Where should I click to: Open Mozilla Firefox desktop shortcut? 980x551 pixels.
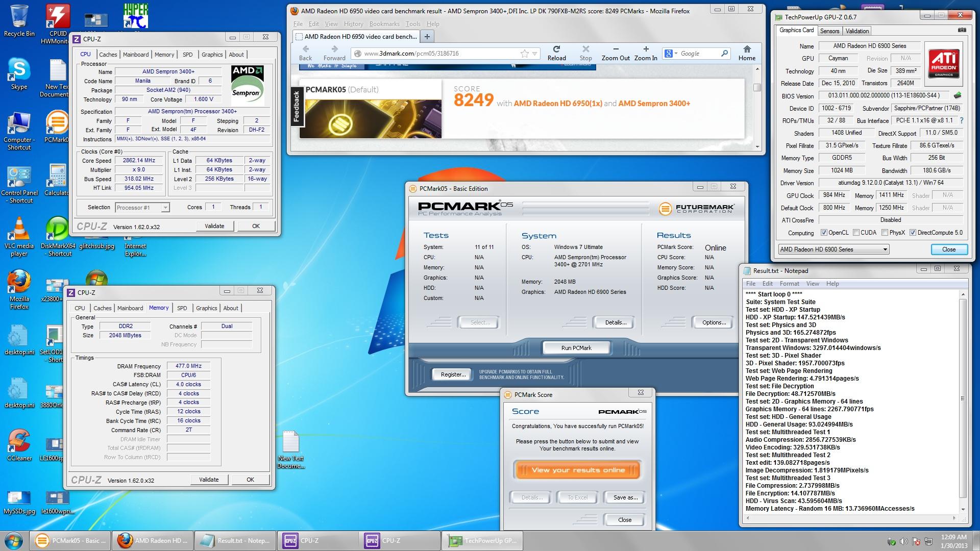(19, 290)
